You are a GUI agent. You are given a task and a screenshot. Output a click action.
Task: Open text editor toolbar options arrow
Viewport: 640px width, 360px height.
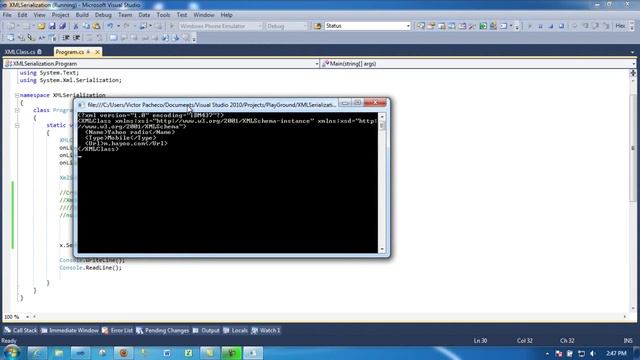click(194, 38)
